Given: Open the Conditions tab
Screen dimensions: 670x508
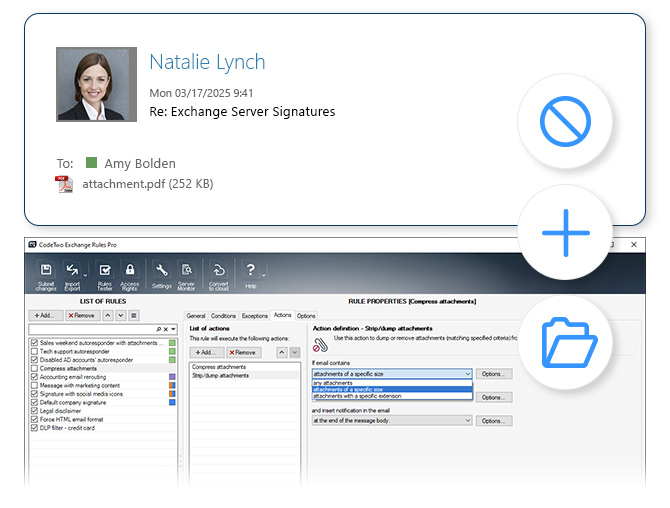Looking at the screenshot, I should [223, 316].
